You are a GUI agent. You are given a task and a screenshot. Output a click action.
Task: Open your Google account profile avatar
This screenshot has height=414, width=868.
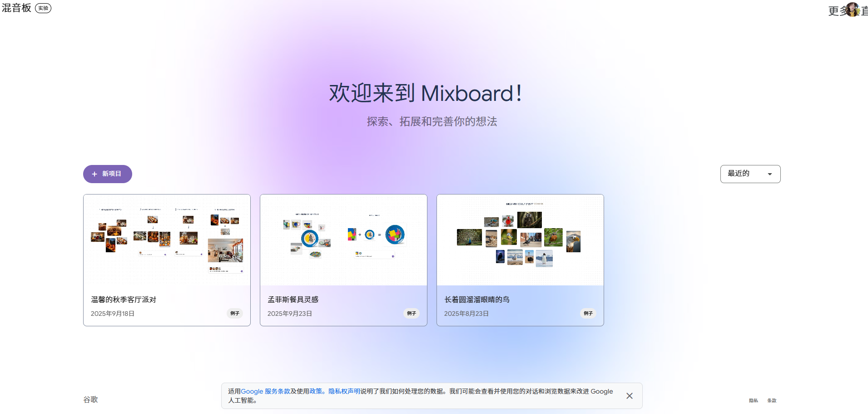(853, 10)
